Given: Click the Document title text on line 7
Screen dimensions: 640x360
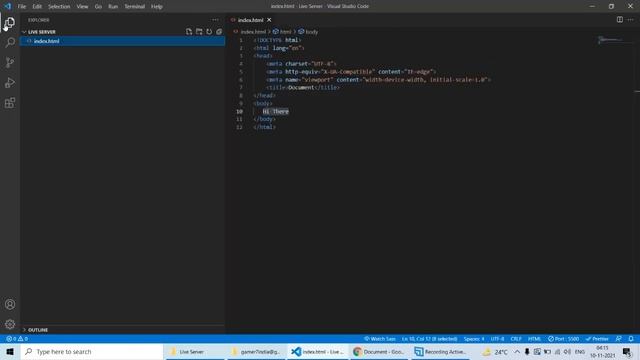Looking at the screenshot, I should coord(301,87).
